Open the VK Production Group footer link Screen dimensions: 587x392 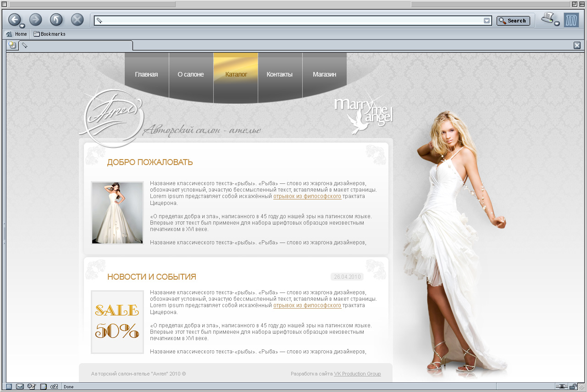[357, 374]
